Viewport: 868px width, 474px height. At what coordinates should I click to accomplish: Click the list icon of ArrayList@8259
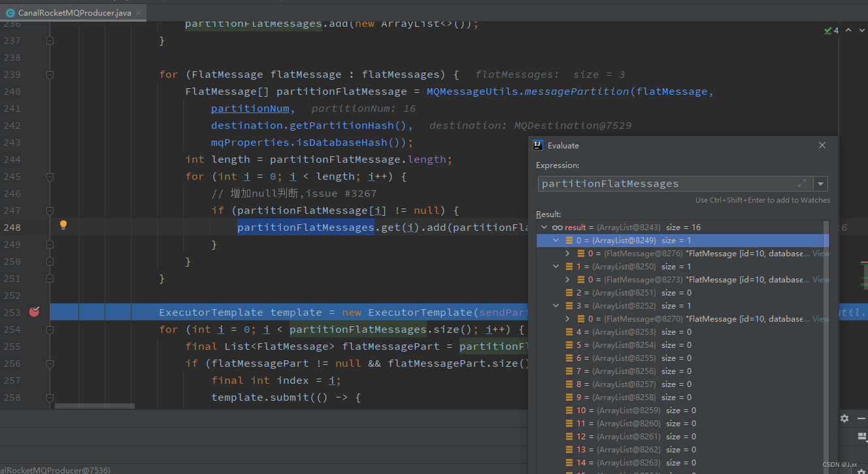569,410
